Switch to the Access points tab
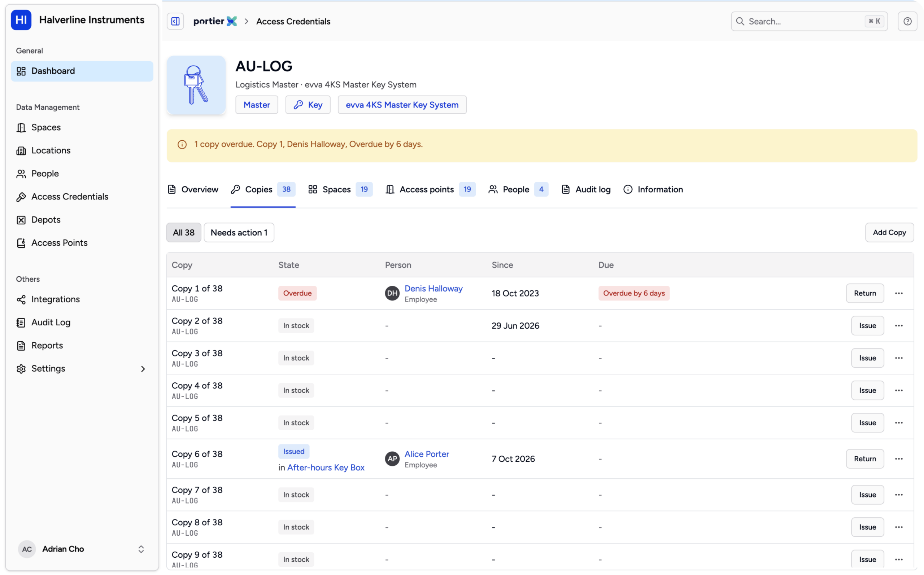 coord(430,189)
